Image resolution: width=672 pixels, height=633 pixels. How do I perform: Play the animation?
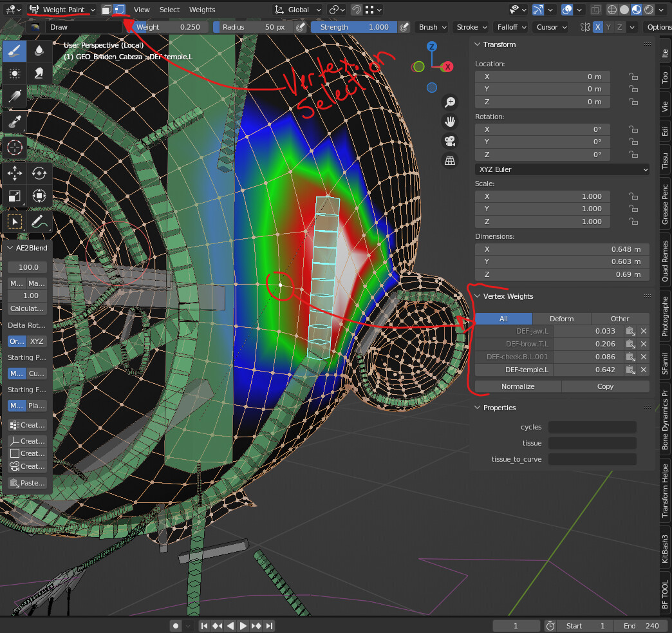[243, 626]
